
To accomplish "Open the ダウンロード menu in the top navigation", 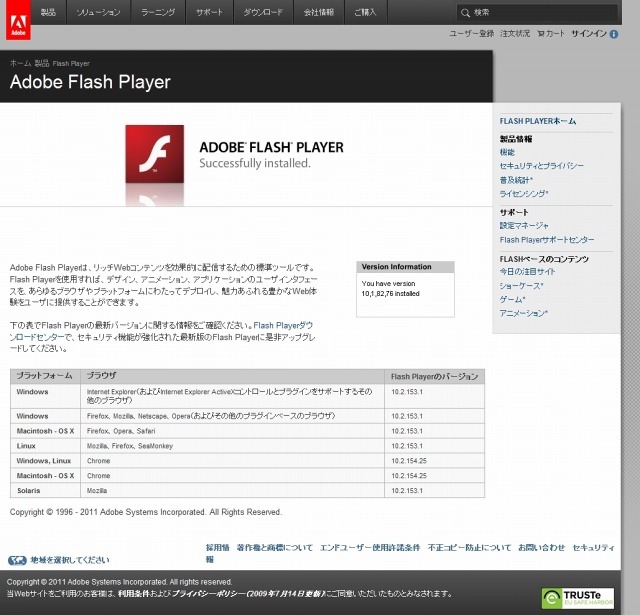I will (x=263, y=13).
